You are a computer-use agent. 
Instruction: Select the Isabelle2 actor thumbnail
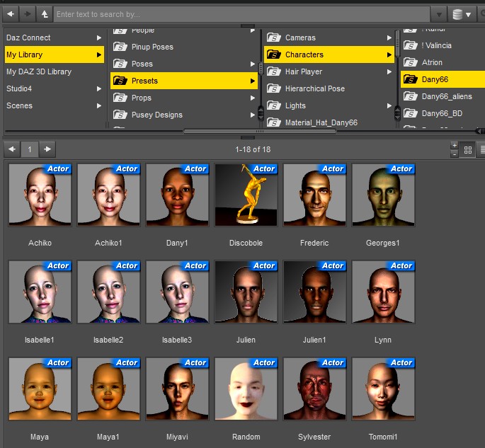[x=108, y=292]
